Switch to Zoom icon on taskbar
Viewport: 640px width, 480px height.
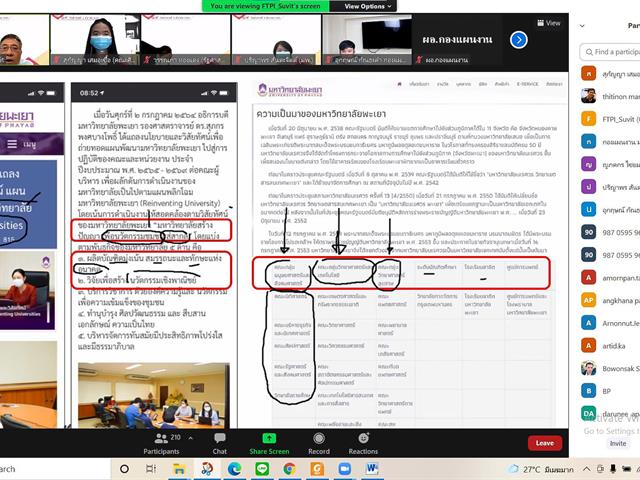pos(345,469)
